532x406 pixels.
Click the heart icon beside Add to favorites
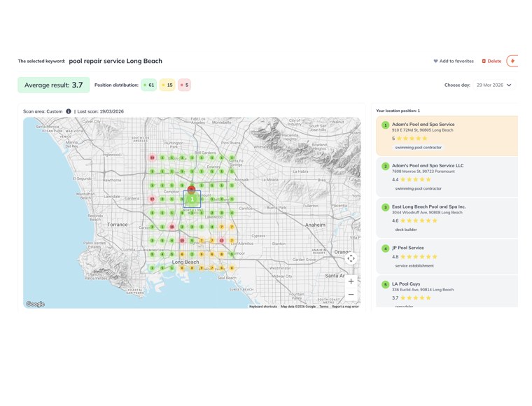click(435, 61)
